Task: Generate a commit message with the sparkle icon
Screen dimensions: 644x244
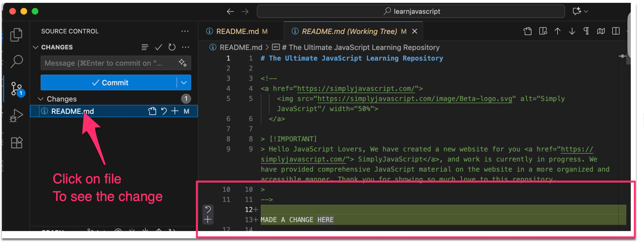Action: click(x=183, y=63)
